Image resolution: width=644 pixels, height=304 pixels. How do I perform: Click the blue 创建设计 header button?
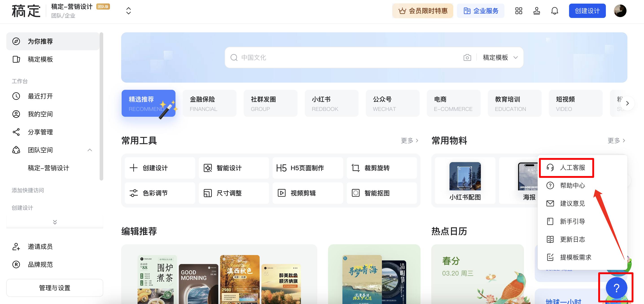587,11
